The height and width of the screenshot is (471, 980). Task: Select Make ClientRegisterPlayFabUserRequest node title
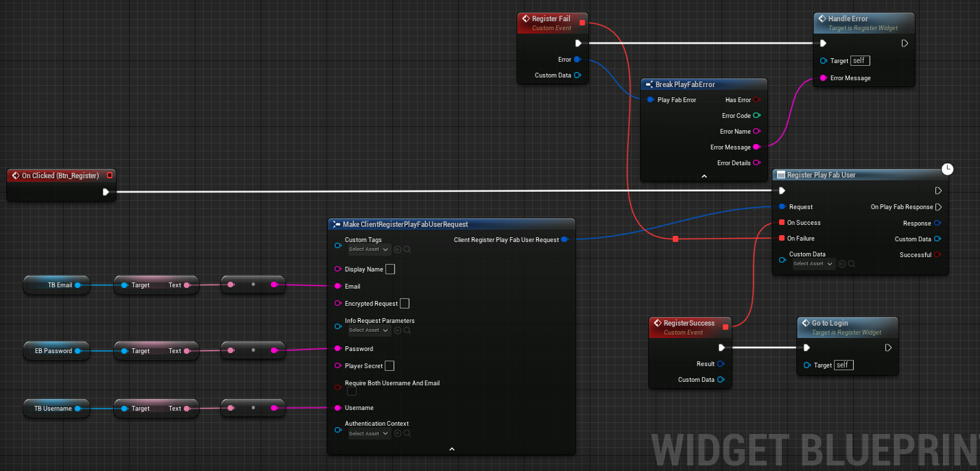coord(405,225)
